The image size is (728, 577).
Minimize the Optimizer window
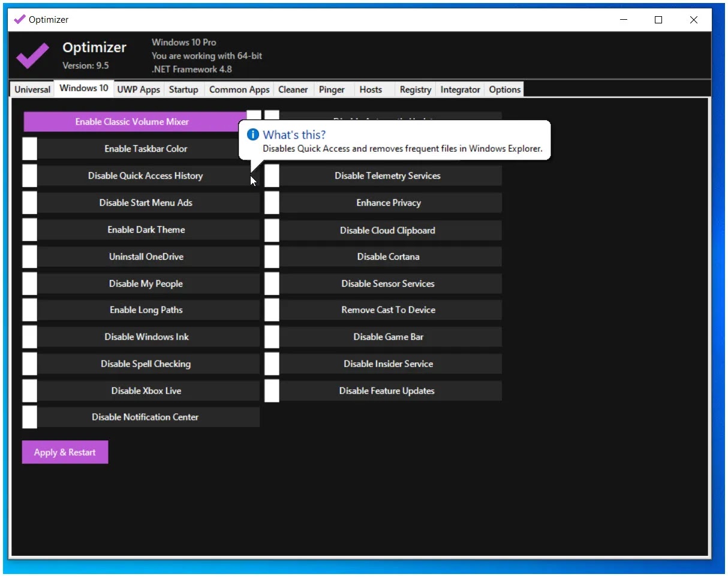(x=624, y=20)
